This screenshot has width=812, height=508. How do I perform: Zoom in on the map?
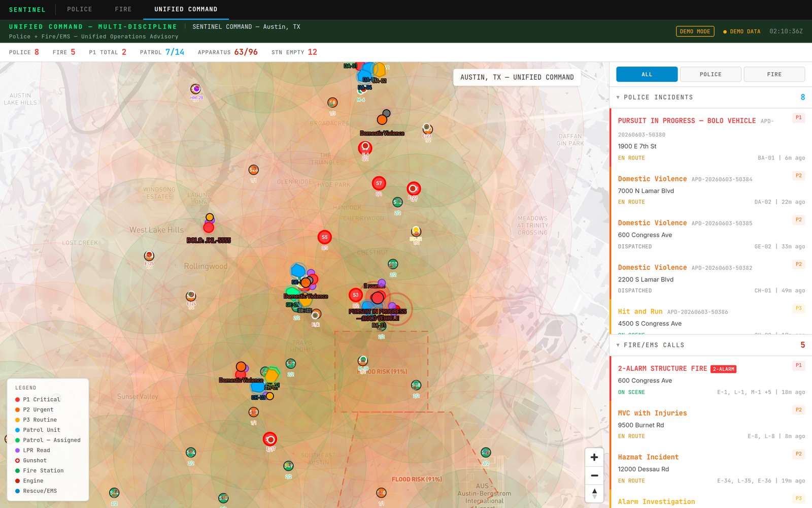pos(594,457)
